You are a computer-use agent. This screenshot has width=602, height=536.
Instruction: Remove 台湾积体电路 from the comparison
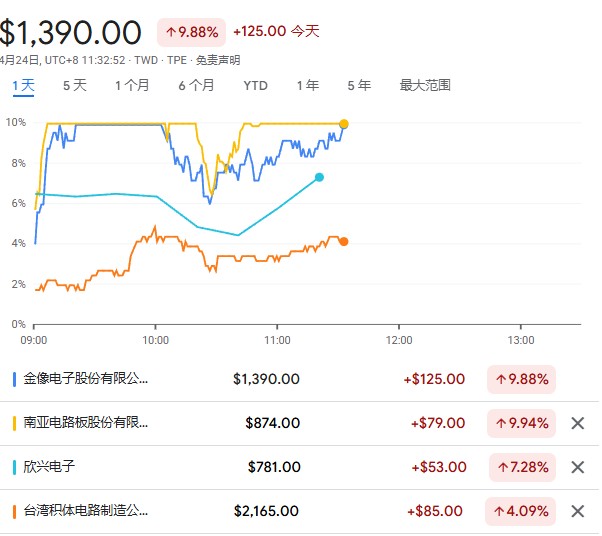tap(577, 511)
